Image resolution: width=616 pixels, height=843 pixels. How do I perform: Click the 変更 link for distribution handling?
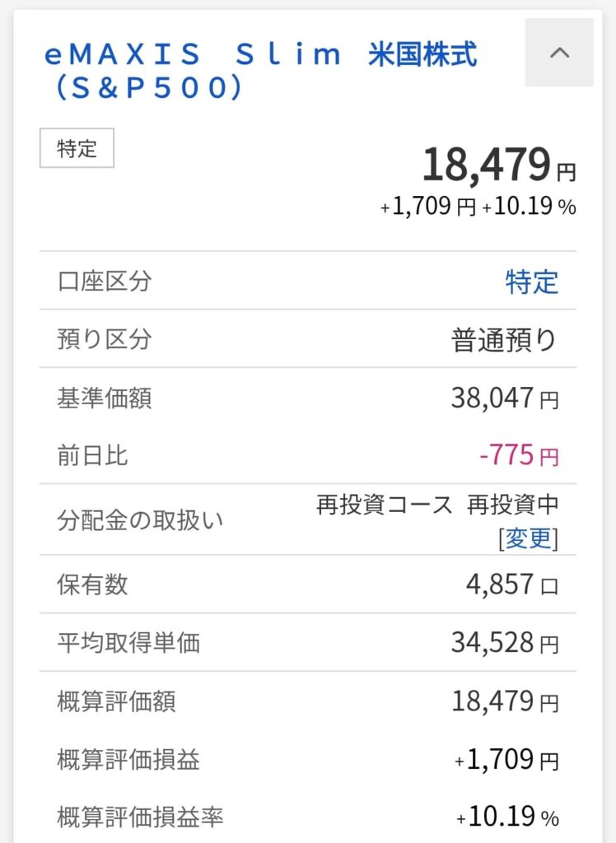(x=529, y=538)
